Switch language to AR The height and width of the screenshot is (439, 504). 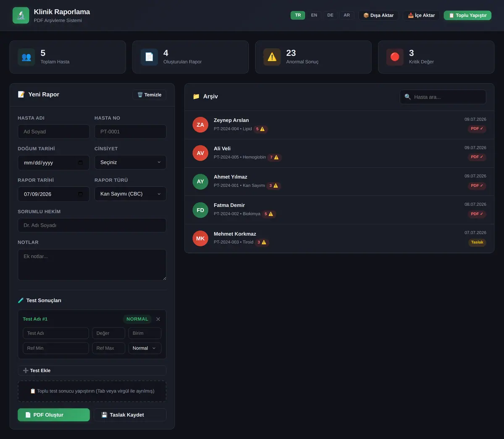pos(346,15)
